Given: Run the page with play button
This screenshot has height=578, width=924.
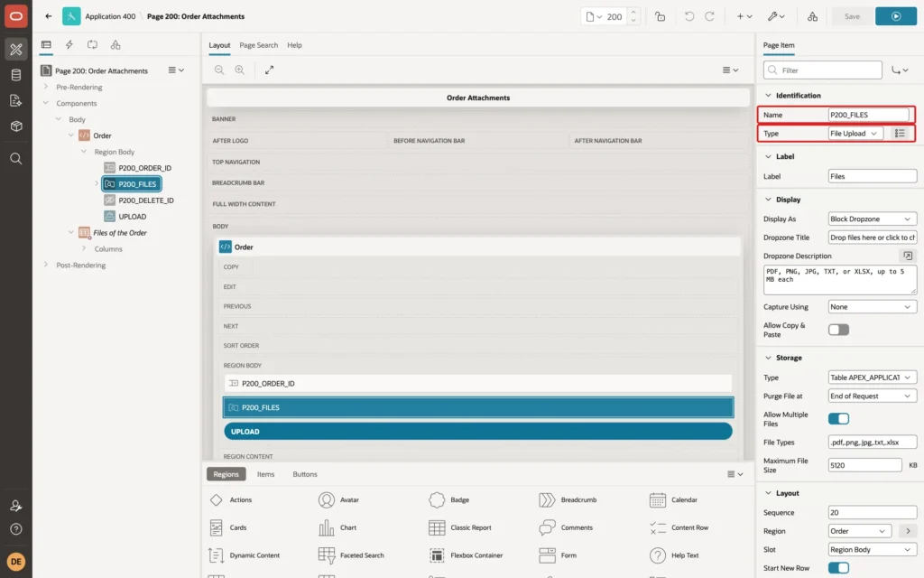Looking at the screenshot, I should (x=896, y=16).
